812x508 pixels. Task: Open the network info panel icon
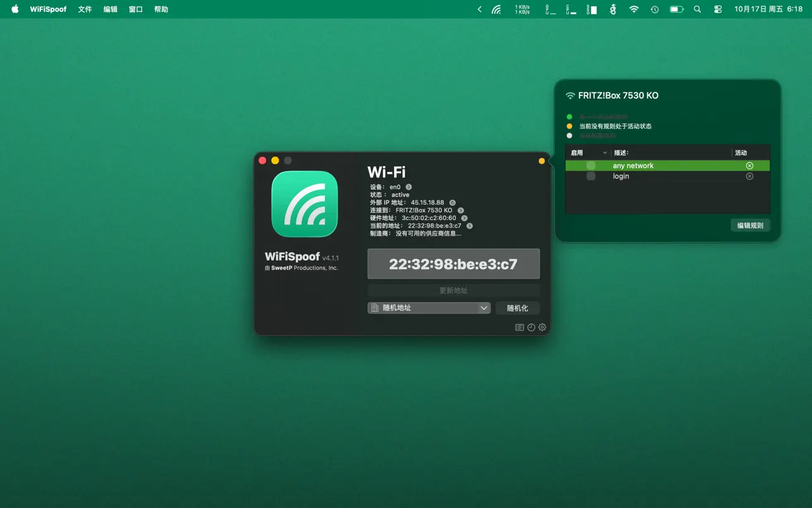(520, 327)
